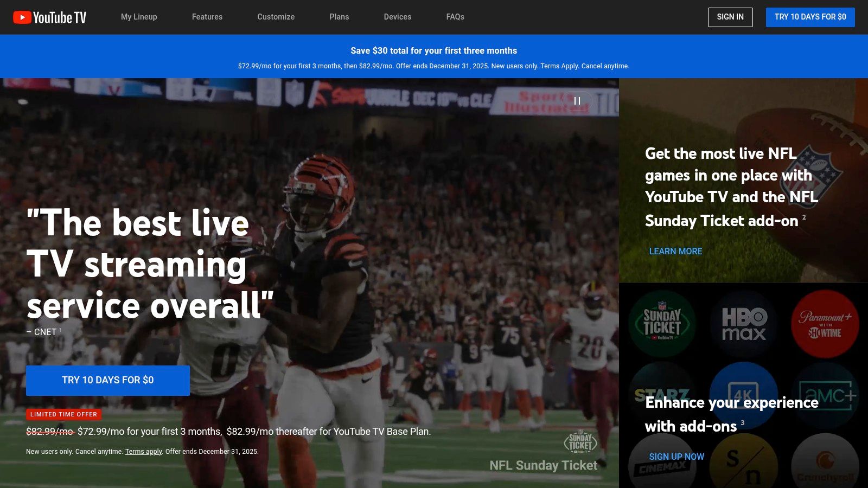
Task: Choose the AMC+ add-on icon
Action: coord(825,395)
